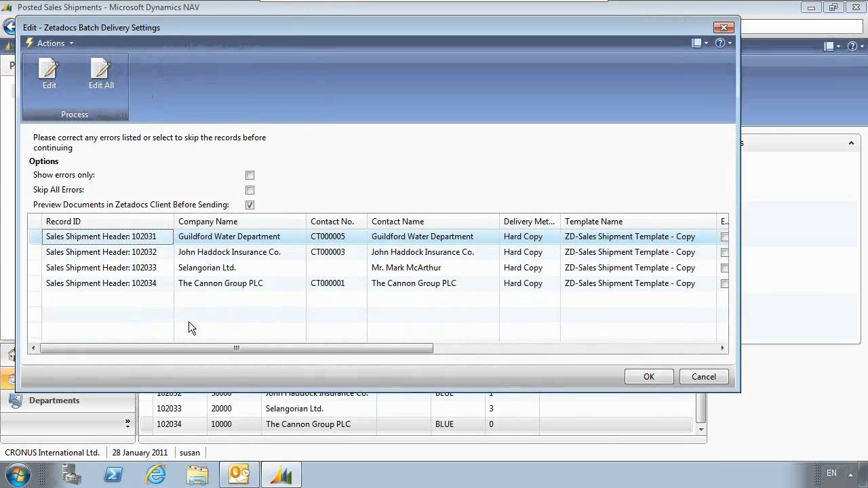Select 102033 row in Posted Sales Shipments list
The width and height of the screenshot is (868, 488).
pyautogui.click(x=417, y=409)
